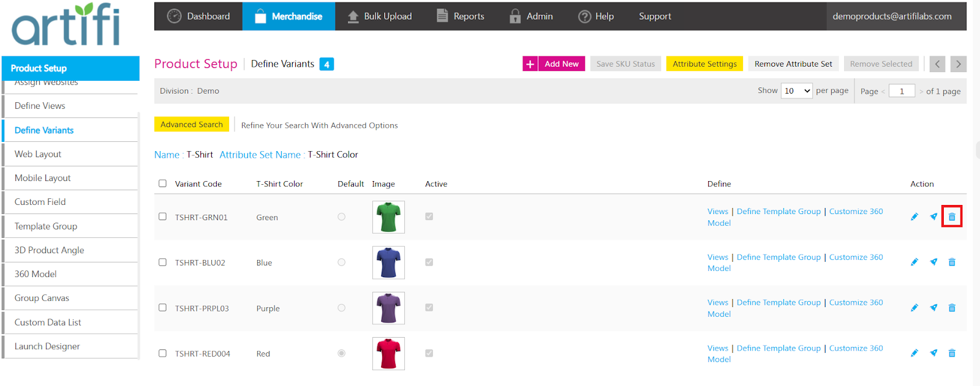The height and width of the screenshot is (386, 980).
Task: Click the green T-shirt thumbnail
Action: pos(388,217)
